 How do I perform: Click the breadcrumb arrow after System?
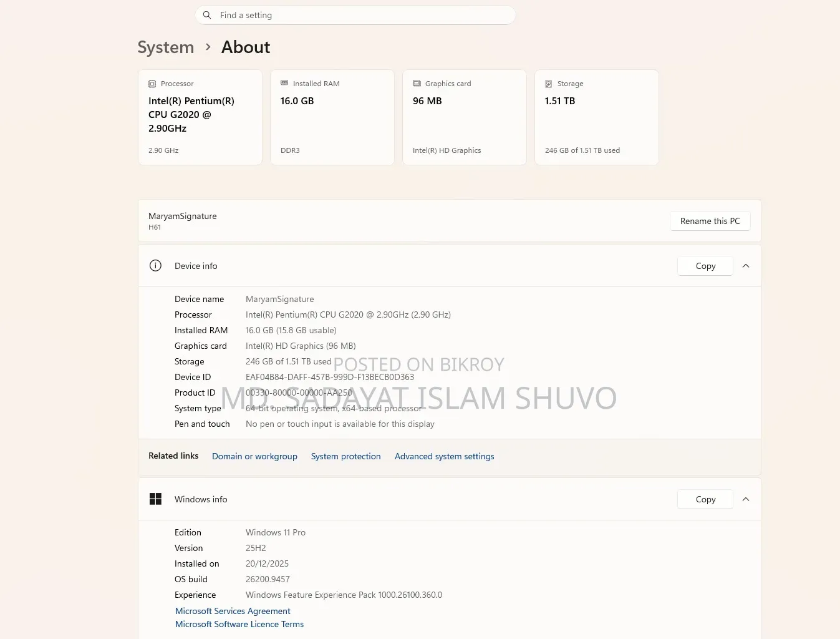point(208,47)
